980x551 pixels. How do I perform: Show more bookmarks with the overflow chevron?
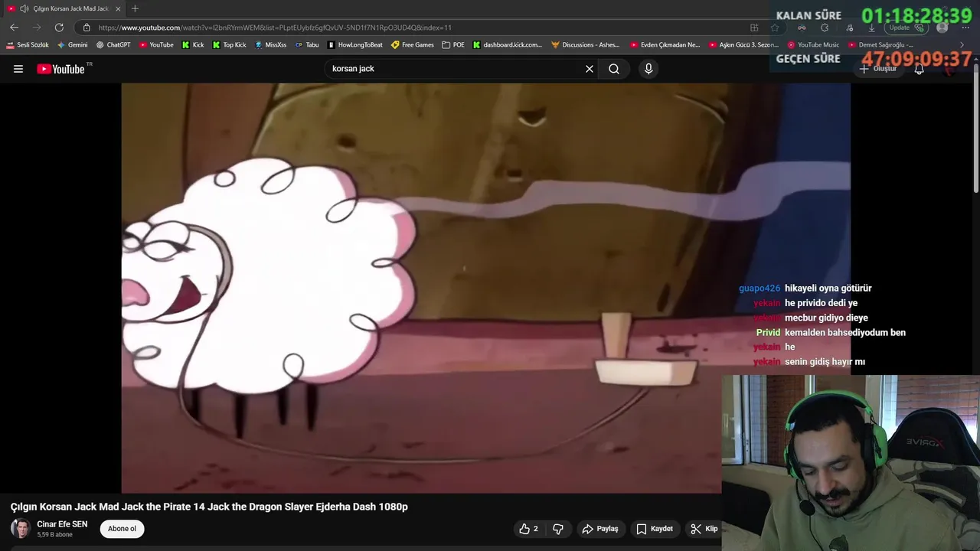pyautogui.click(x=962, y=45)
